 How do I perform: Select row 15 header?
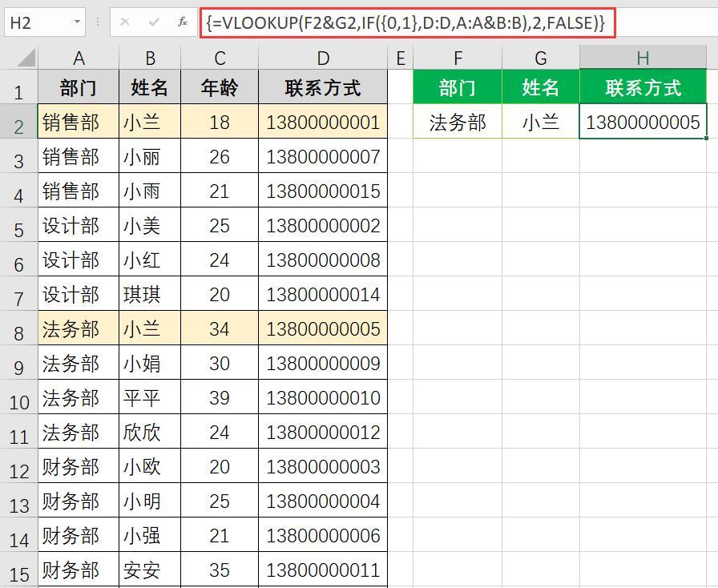tap(18, 570)
